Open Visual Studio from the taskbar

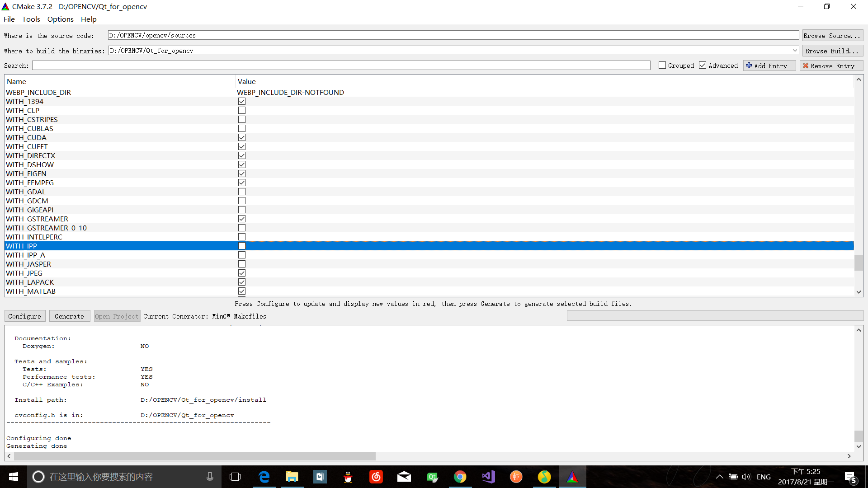point(488,477)
